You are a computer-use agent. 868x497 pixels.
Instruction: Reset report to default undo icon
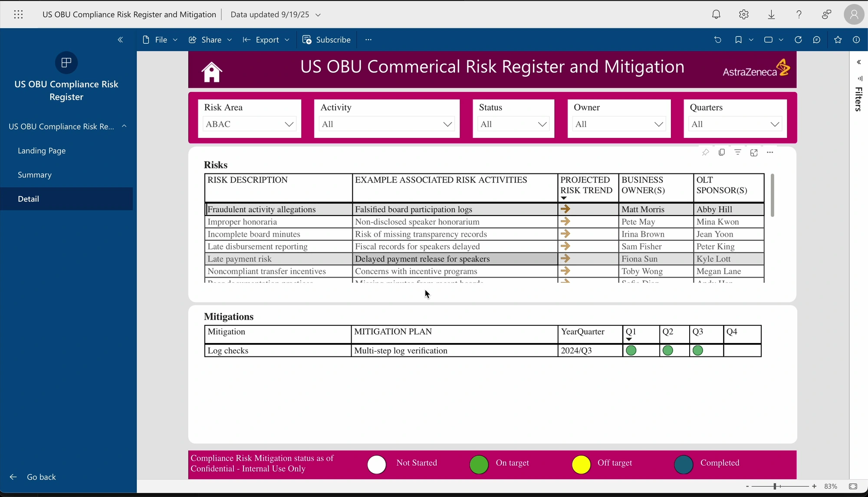tap(718, 39)
